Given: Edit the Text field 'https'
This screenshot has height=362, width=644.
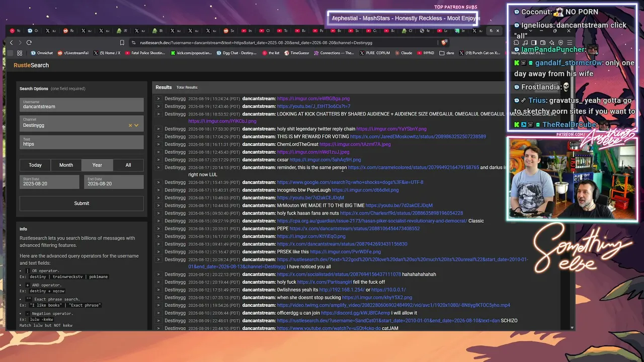Looking at the screenshot, I should point(82,142).
